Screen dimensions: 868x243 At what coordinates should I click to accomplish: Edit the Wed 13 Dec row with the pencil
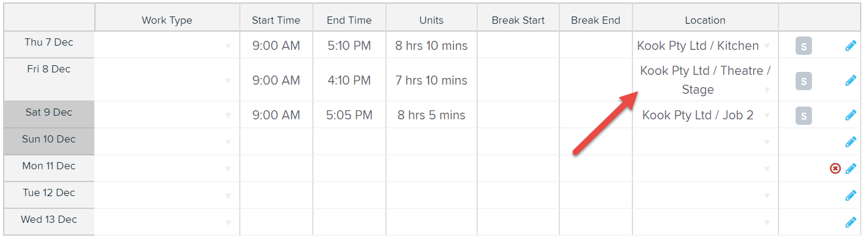[851, 222]
